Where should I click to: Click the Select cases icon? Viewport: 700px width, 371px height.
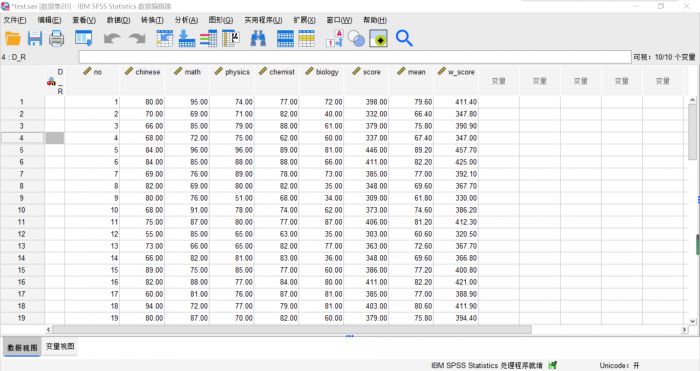tap(307, 38)
